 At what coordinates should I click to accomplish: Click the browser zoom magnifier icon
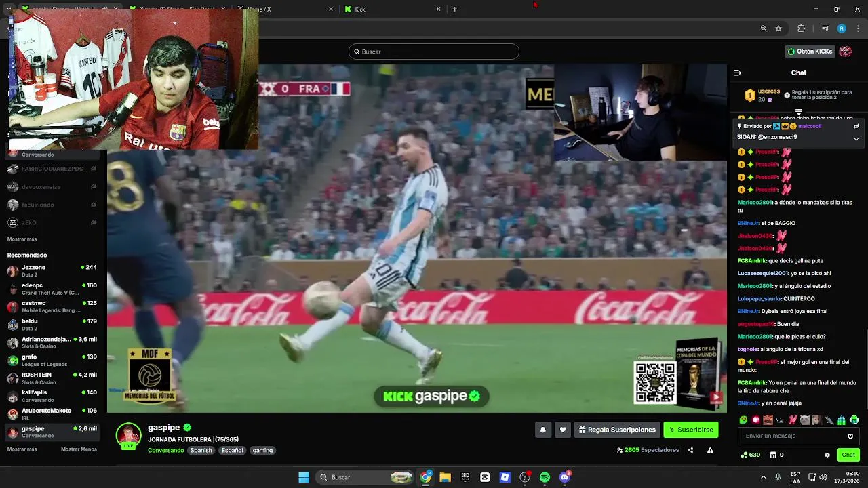coord(764,28)
